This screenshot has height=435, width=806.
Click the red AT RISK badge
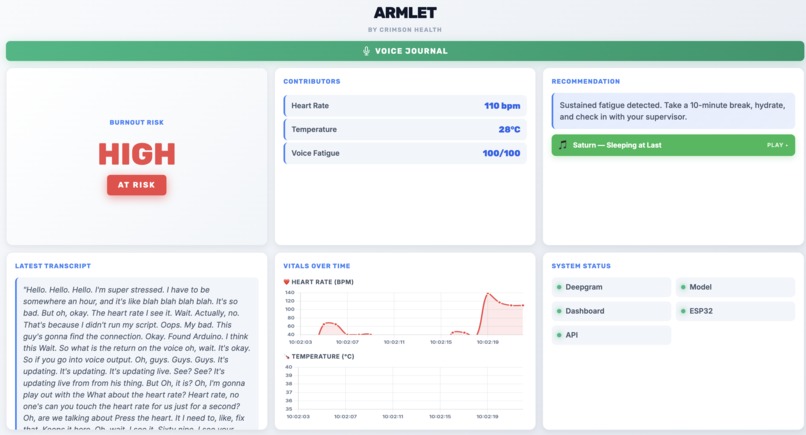coord(137,185)
